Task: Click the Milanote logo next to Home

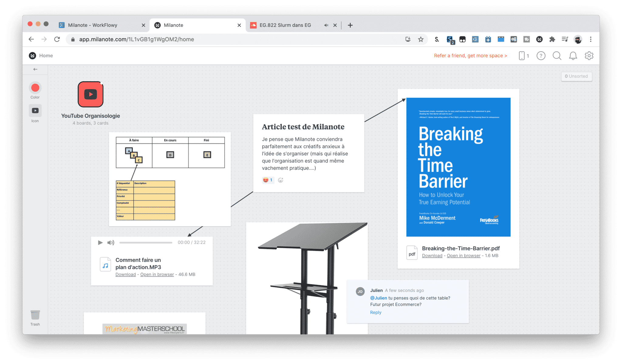Action: [x=32, y=56]
